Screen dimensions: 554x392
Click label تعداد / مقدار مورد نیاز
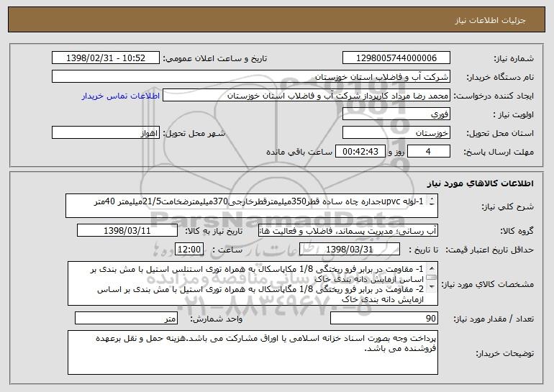[x=494, y=319]
